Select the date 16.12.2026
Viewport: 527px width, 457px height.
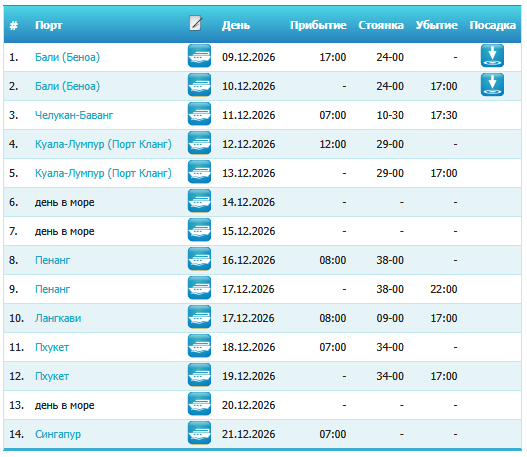(248, 260)
